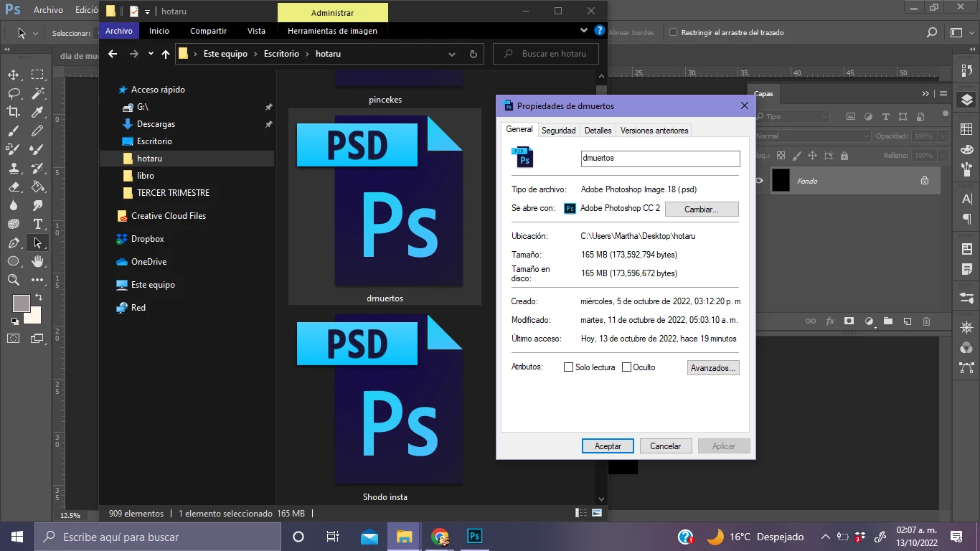This screenshot has height=551, width=980.
Task: Expand the Explorer ribbon chevron
Action: pos(584,31)
